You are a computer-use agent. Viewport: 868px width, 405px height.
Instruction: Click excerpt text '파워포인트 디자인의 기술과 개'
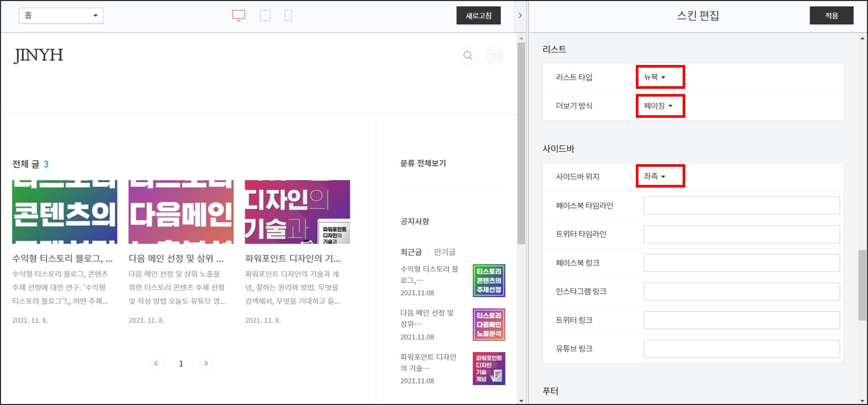pyautogui.click(x=292, y=274)
